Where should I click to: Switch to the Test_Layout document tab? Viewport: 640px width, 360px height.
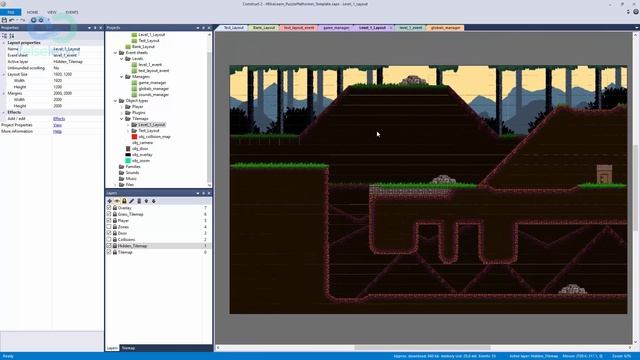pyautogui.click(x=233, y=28)
